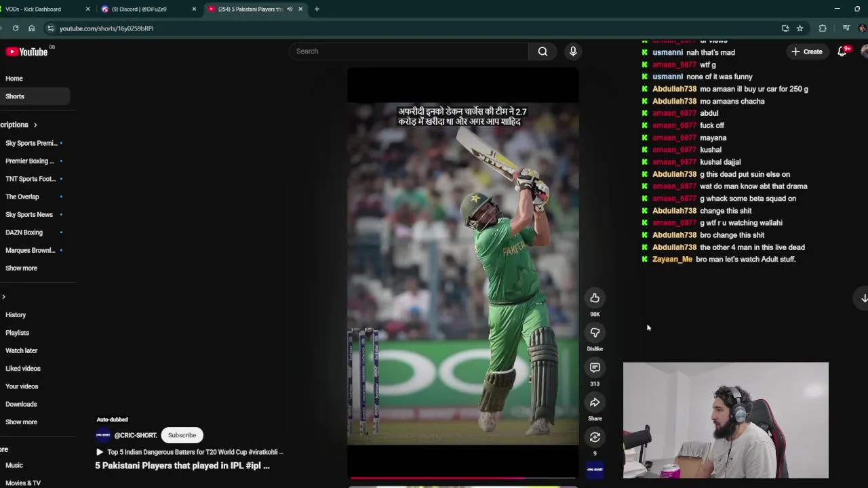
Task: Open the Remix icon
Action: (x=595, y=437)
